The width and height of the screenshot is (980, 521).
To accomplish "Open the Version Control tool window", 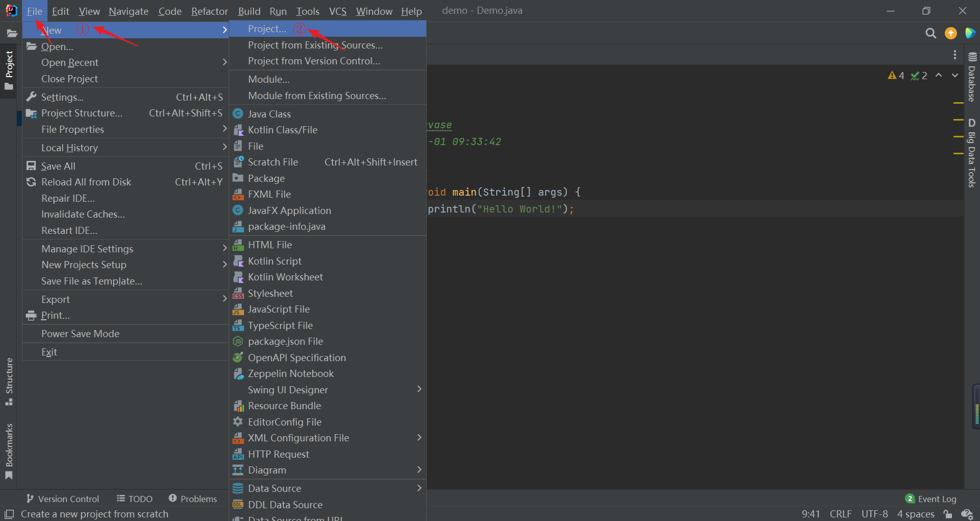I will pyautogui.click(x=62, y=499).
